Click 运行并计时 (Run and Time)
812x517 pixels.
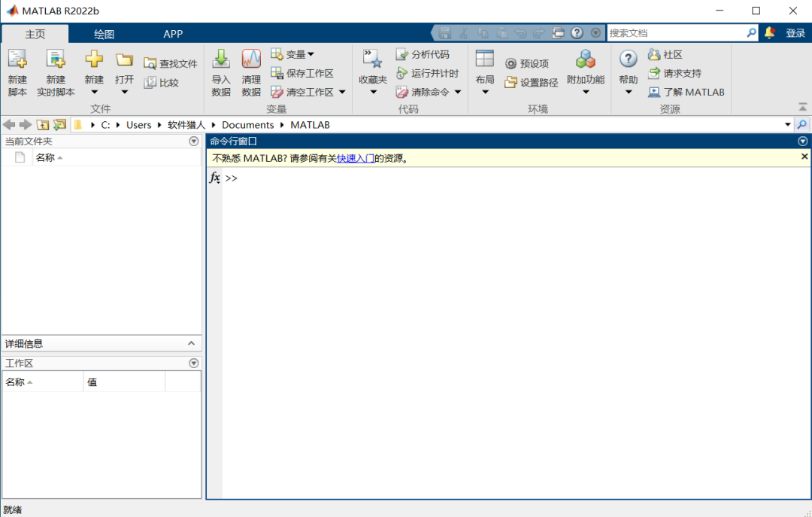427,73
